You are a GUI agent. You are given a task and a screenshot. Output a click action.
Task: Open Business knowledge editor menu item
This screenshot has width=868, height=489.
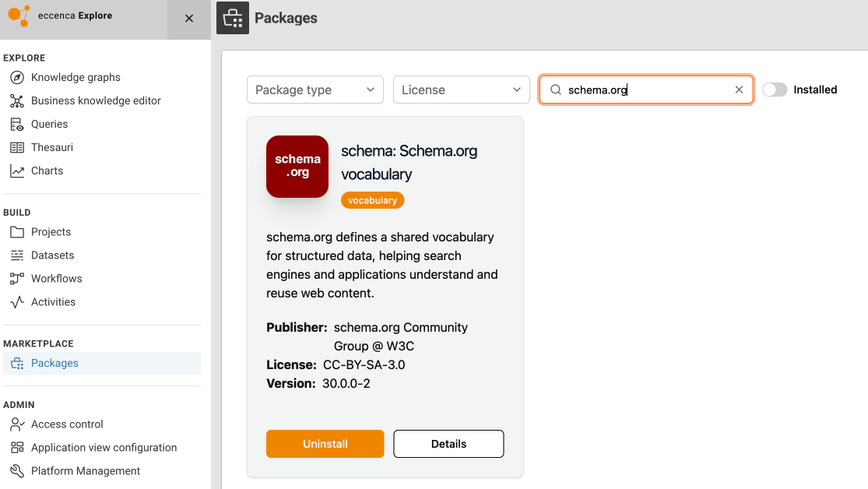pyautogui.click(x=102, y=100)
